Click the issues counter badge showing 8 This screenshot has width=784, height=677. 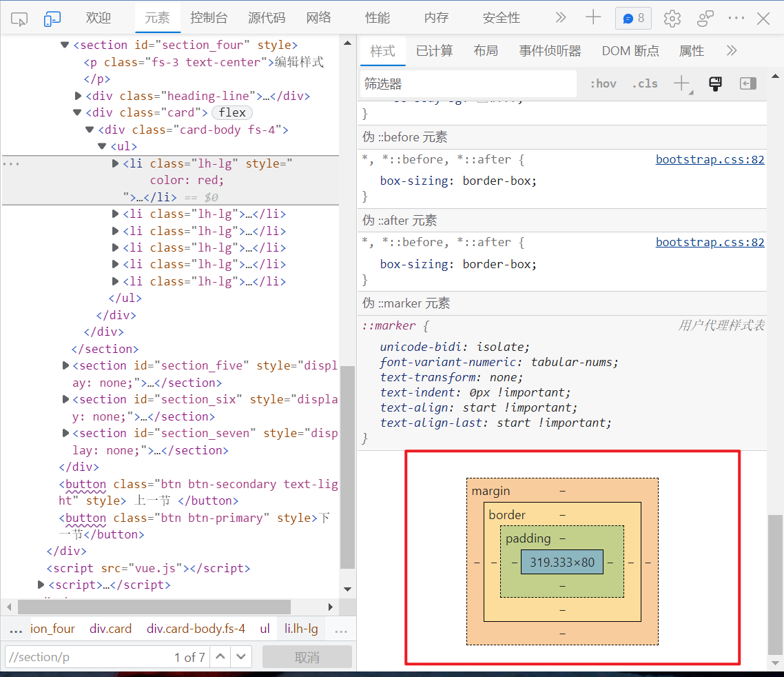[633, 19]
